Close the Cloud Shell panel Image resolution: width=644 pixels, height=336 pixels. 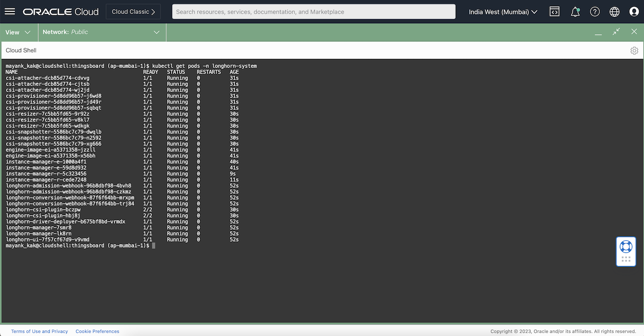click(634, 32)
